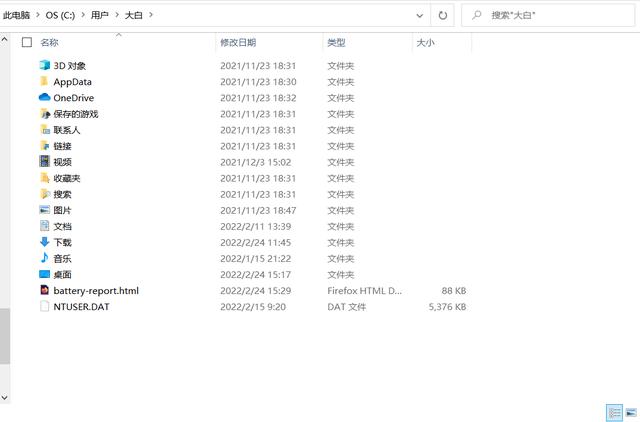
Task: Click the 5,376 KB size cell
Action: coord(447,307)
